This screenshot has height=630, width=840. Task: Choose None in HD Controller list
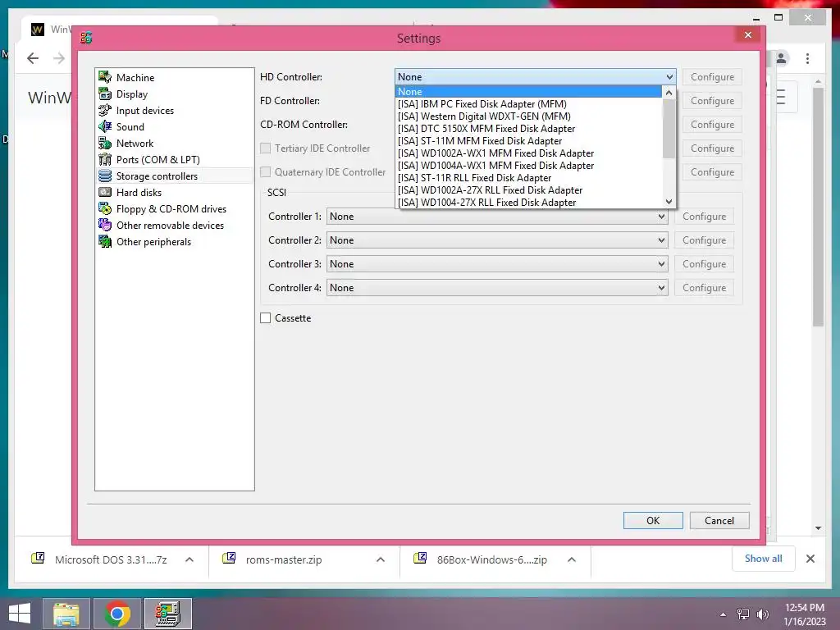coord(529,92)
